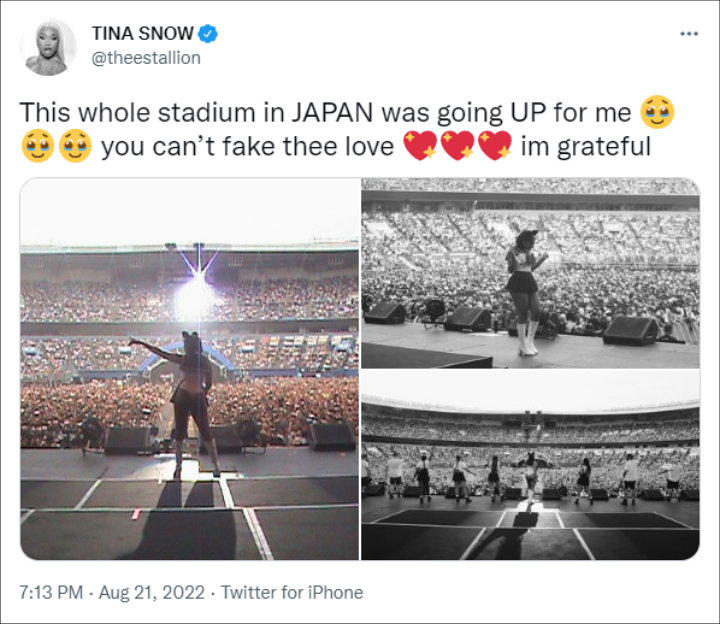720x624 pixels.
Task: Open the three-dot more options menu
Action: point(689,34)
